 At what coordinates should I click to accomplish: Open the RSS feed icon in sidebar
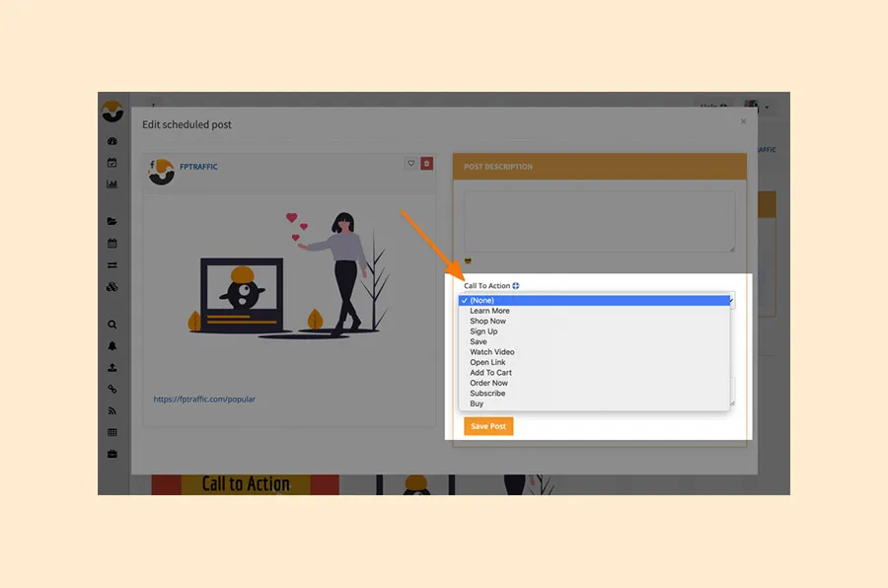(x=113, y=408)
